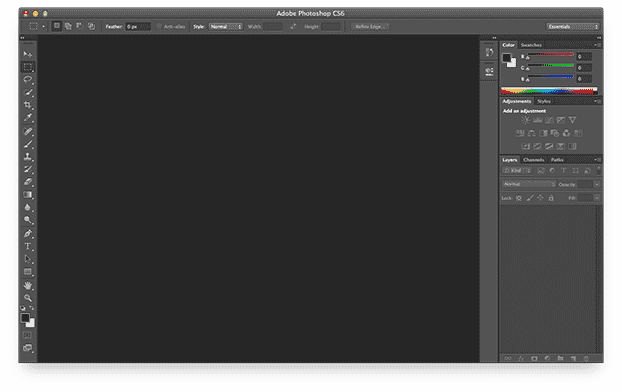The height and width of the screenshot is (392, 622).
Task: Select the Horizontal Type tool
Action: click(x=27, y=246)
